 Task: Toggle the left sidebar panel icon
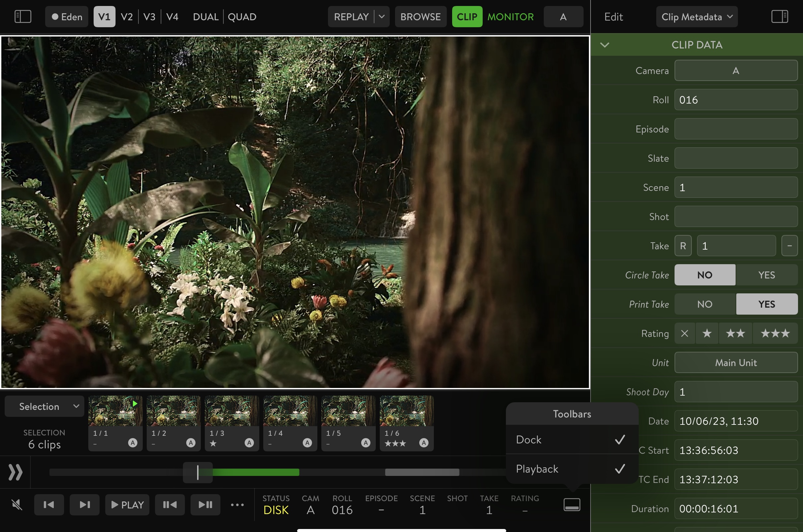pos(23,17)
